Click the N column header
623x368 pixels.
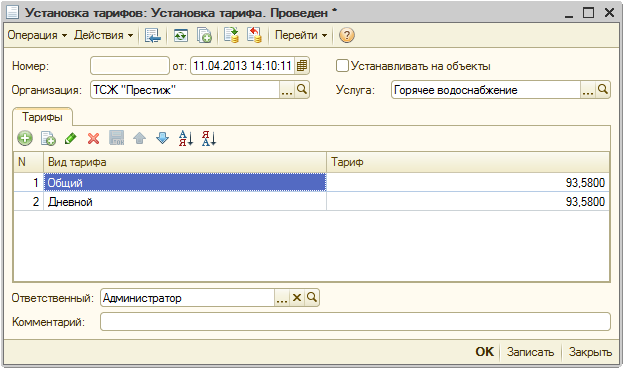click(x=29, y=162)
